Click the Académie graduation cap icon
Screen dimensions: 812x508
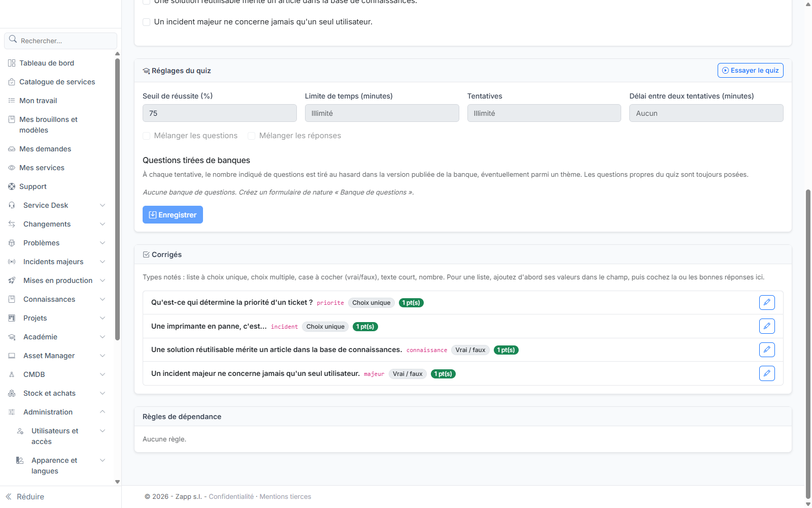point(12,337)
